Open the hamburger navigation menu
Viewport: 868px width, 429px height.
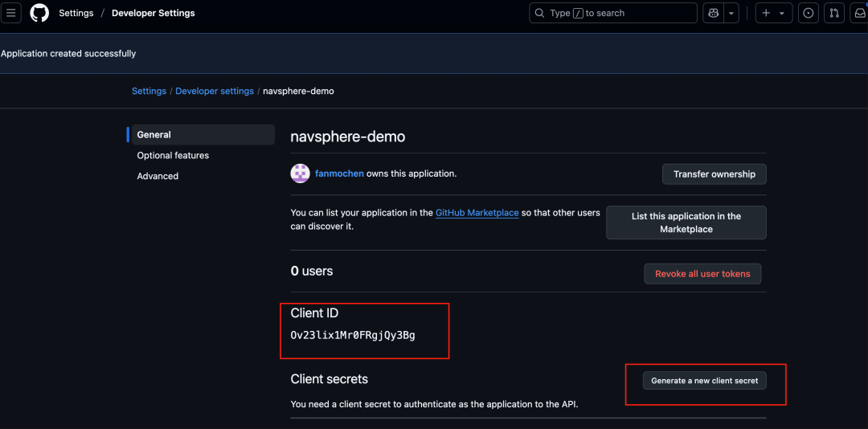tap(11, 13)
